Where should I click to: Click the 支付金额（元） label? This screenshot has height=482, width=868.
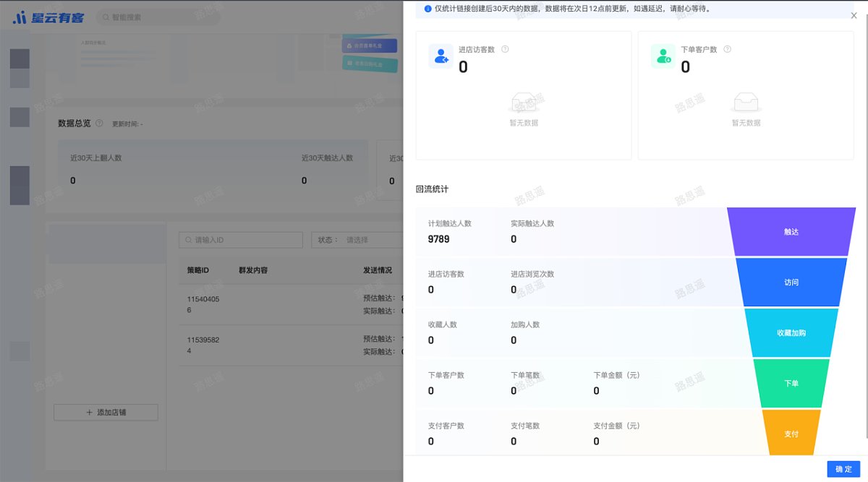(x=617, y=426)
